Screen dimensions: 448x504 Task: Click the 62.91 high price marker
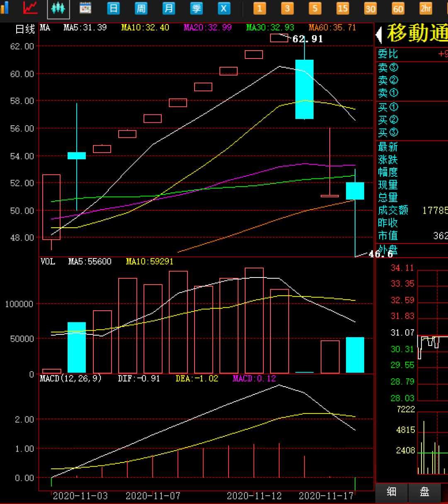(x=307, y=39)
